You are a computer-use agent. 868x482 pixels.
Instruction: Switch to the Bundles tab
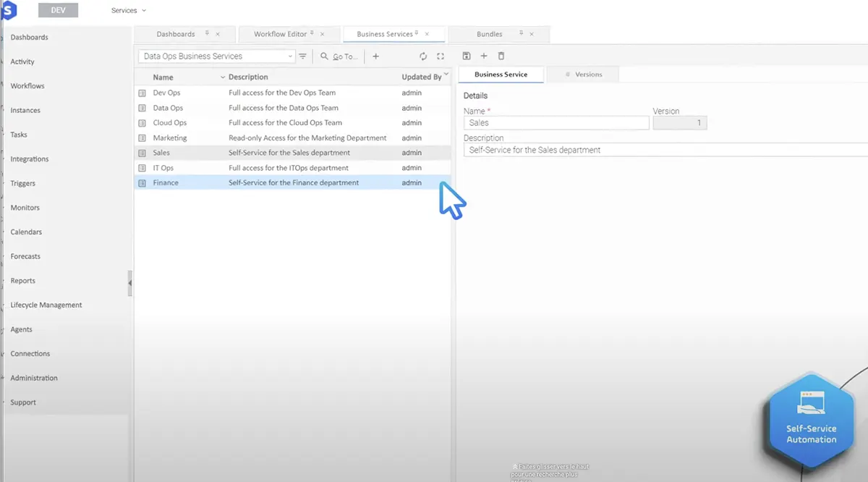490,34
